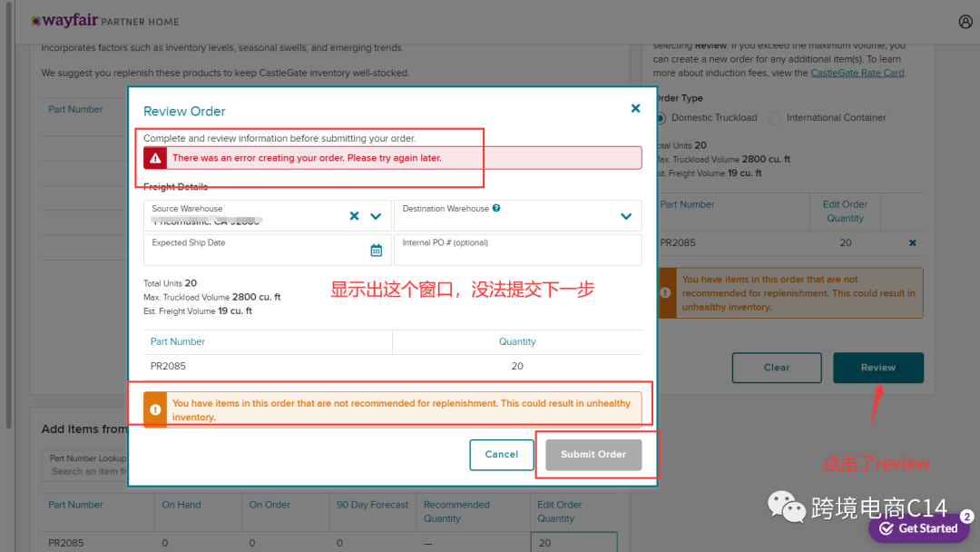This screenshot has width=980, height=552.
Task: Expand the Source Warehouse dropdown
Action: click(x=376, y=215)
